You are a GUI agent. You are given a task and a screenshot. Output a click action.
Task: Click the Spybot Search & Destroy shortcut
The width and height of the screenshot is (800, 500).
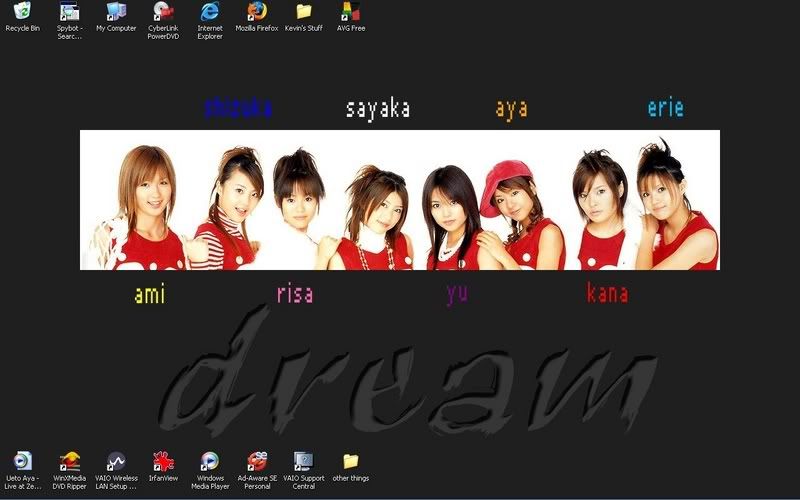click(x=69, y=12)
